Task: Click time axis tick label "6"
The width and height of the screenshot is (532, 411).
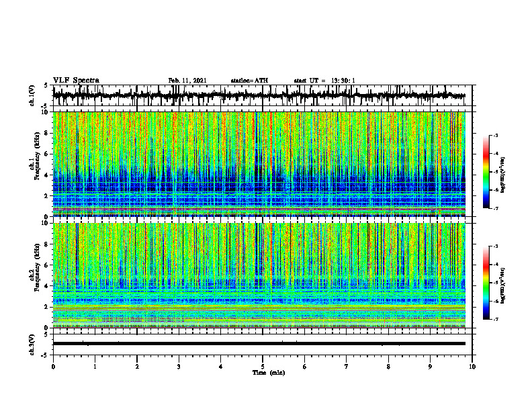Action: click(305, 367)
